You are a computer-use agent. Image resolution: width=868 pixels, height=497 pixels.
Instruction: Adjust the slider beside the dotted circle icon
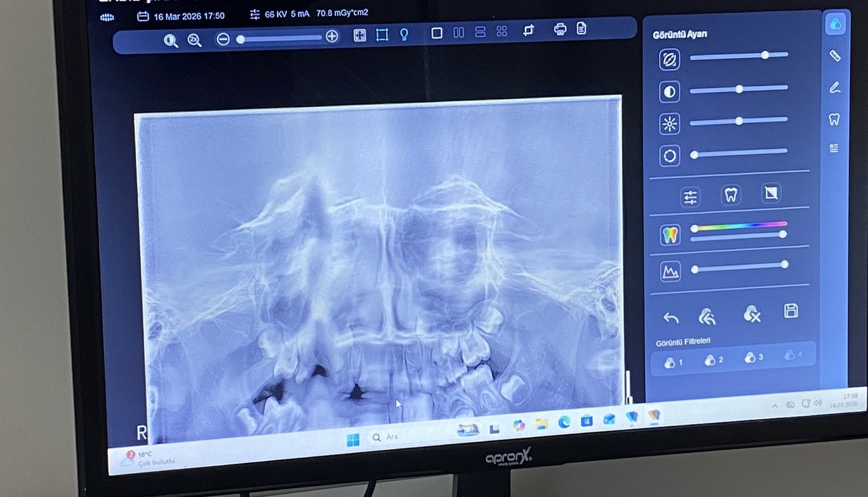[739, 153]
